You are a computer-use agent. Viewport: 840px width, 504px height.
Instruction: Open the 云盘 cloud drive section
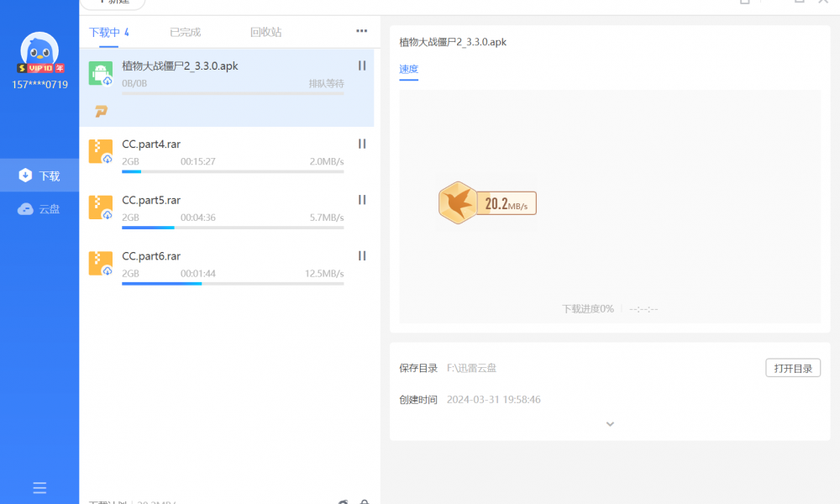tap(39, 209)
